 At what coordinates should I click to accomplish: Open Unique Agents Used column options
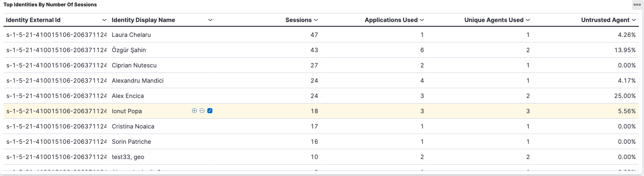528,20
